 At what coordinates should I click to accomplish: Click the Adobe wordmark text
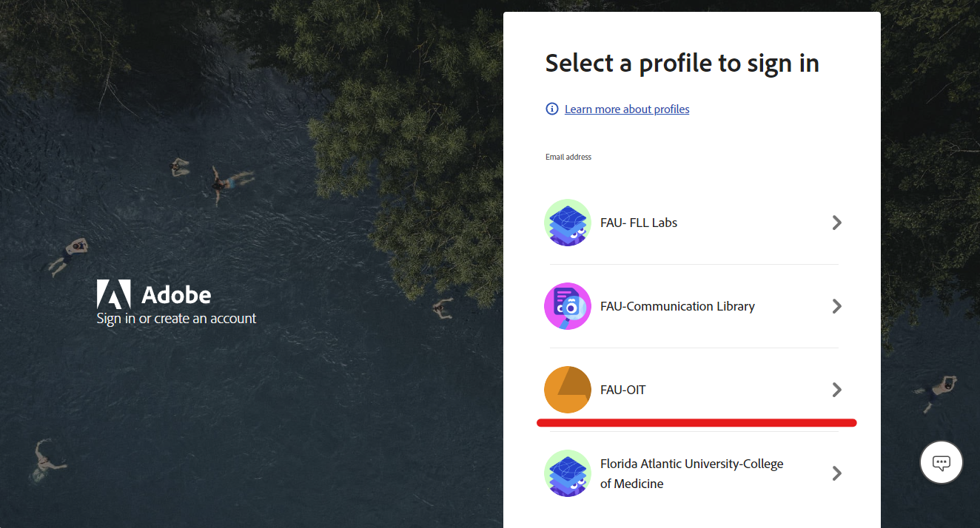[176, 295]
